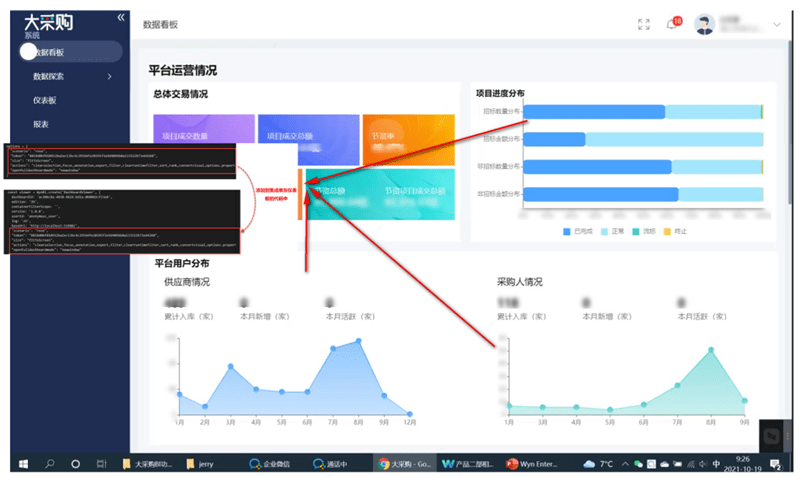Open 报表 from the sidebar

41,124
